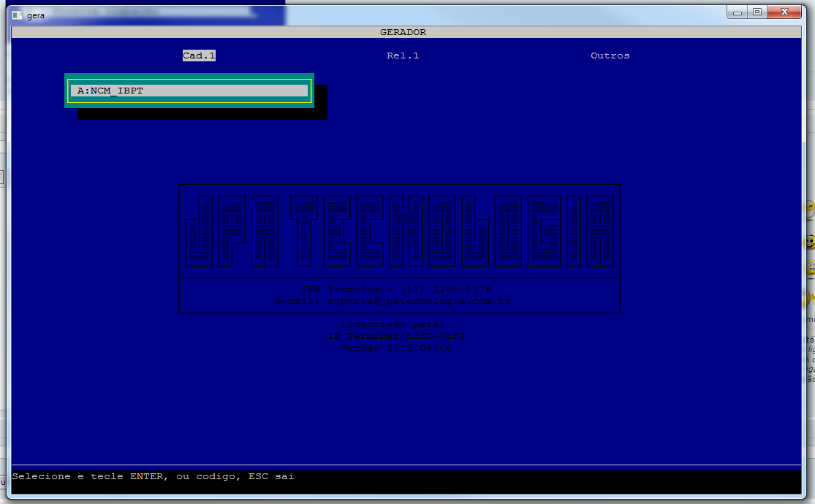Click the 'Licenciado para:' text
Image resolution: width=815 pixels, height=504 pixels.
pyautogui.click(x=393, y=325)
